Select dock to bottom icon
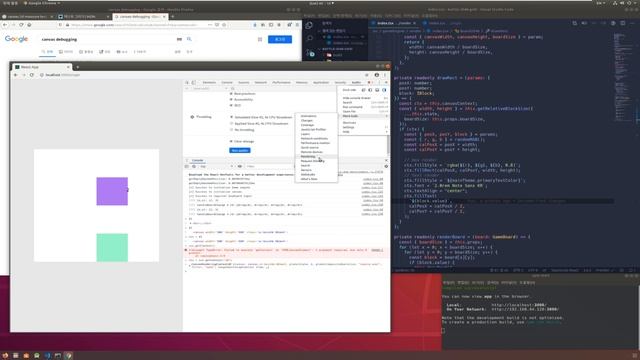Screen dimensions: 640x360 pyautogui.click(x=377, y=90)
